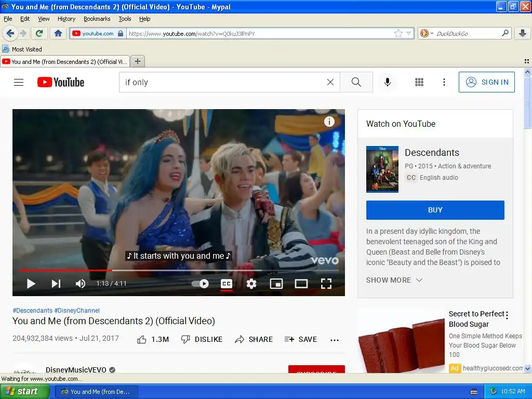The width and height of the screenshot is (532, 399).
Task: Click the lock site identity icon
Action: [x=121, y=33]
